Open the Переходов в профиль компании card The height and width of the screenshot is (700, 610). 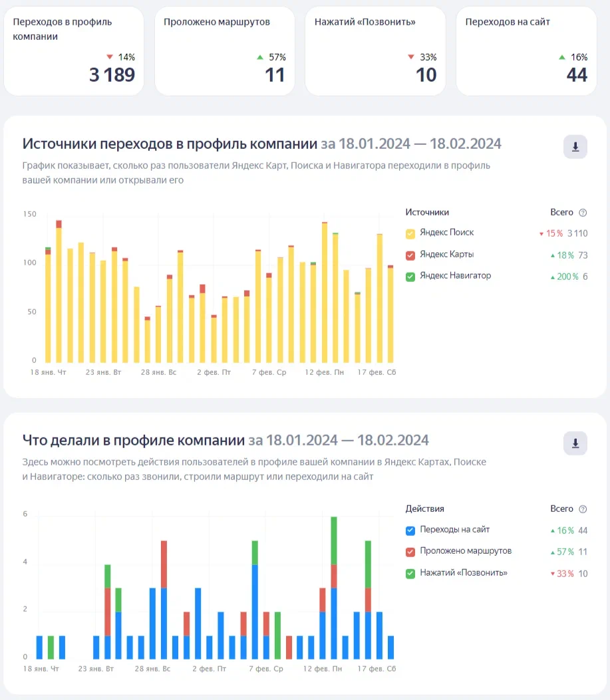pos(74,51)
